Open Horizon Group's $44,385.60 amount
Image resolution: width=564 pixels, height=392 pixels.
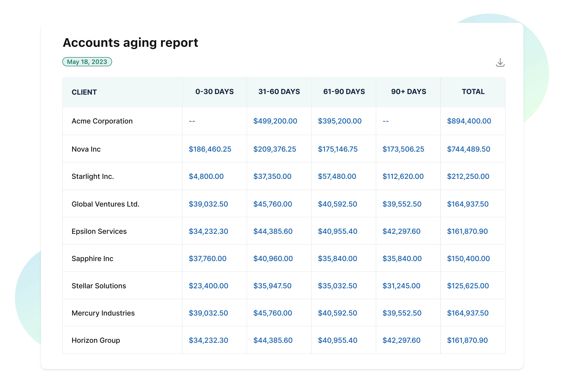tap(273, 340)
